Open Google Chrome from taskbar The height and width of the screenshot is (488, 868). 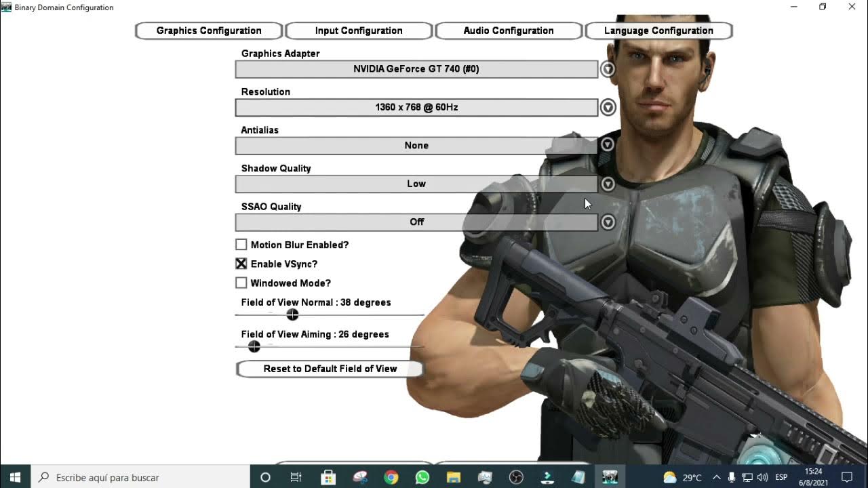391,477
